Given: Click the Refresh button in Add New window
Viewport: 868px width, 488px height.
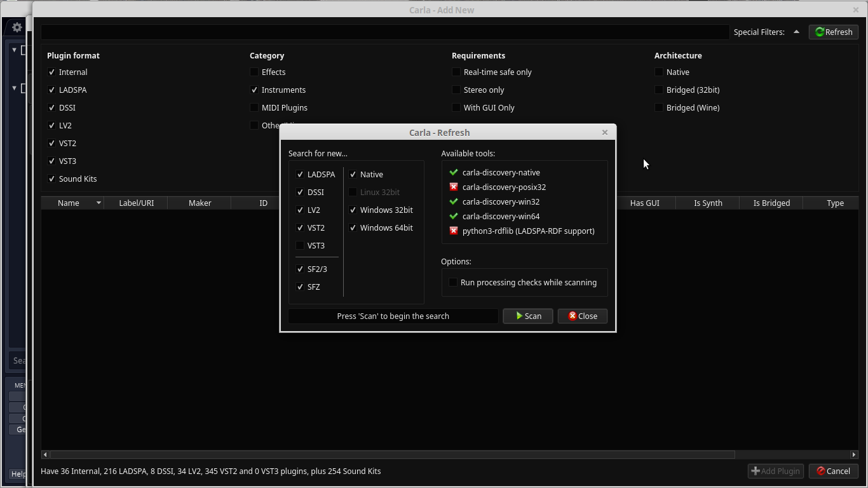Looking at the screenshot, I should (834, 32).
